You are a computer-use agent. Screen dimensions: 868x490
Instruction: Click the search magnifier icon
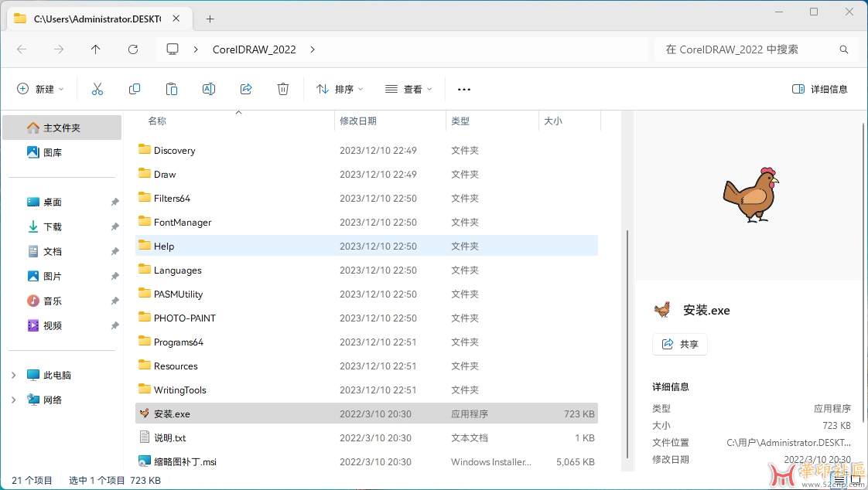coord(844,49)
